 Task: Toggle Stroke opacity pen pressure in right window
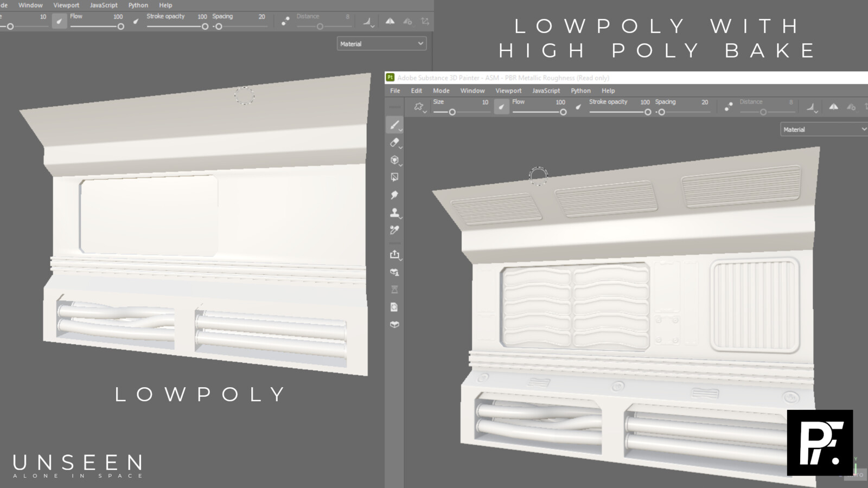pos(578,107)
